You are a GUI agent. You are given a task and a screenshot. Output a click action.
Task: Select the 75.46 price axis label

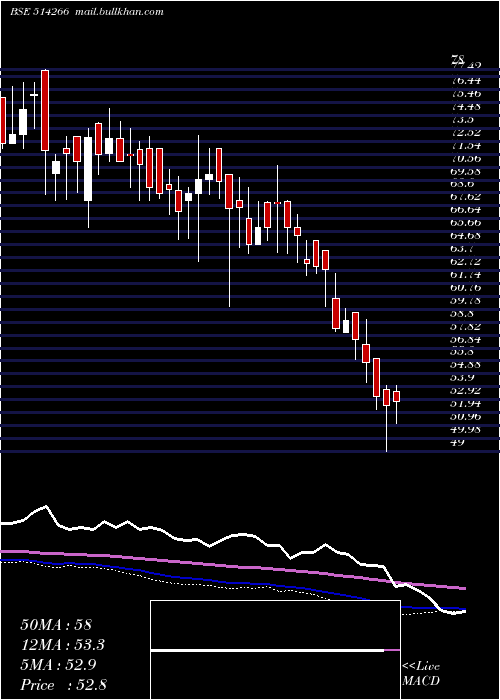pyautogui.click(x=465, y=94)
